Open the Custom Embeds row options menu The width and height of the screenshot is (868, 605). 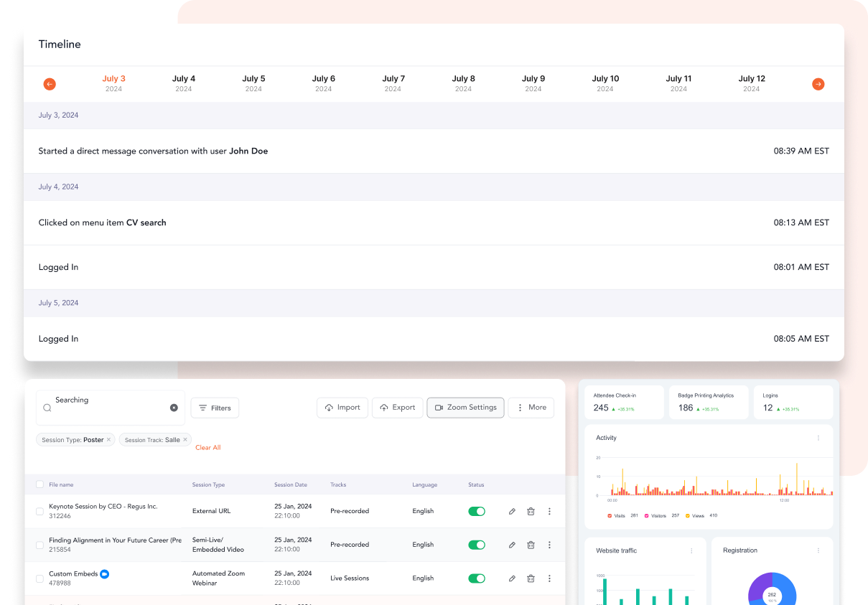coord(549,578)
